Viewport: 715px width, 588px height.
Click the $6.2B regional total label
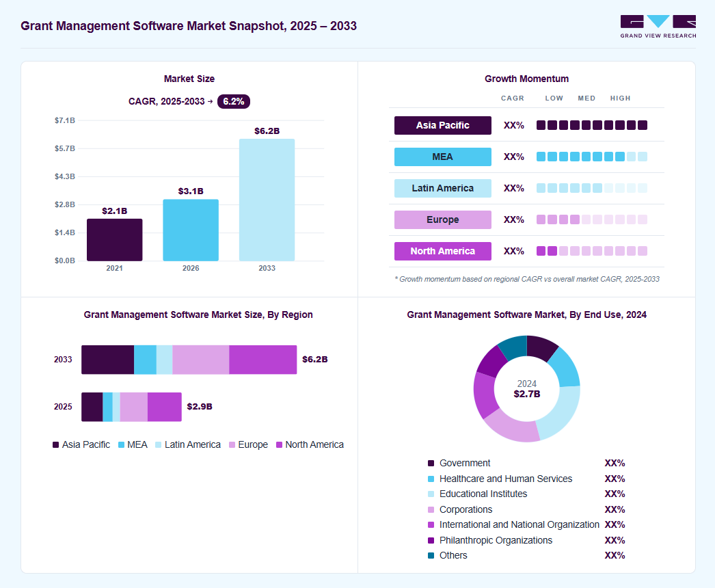(315, 360)
